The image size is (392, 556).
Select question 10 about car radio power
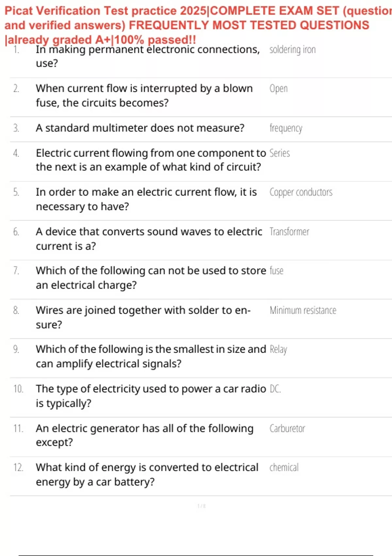point(151,396)
